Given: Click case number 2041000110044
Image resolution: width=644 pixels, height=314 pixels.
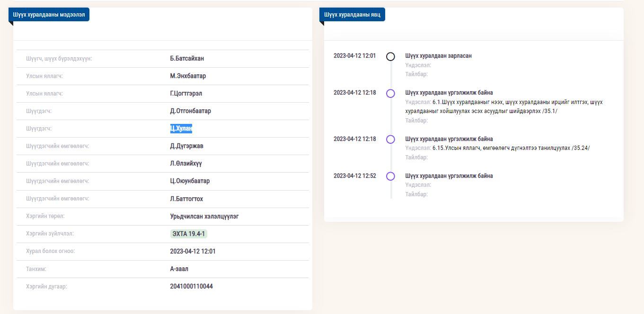Looking at the screenshot, I should pyautogui.click(x=191, y=286).
